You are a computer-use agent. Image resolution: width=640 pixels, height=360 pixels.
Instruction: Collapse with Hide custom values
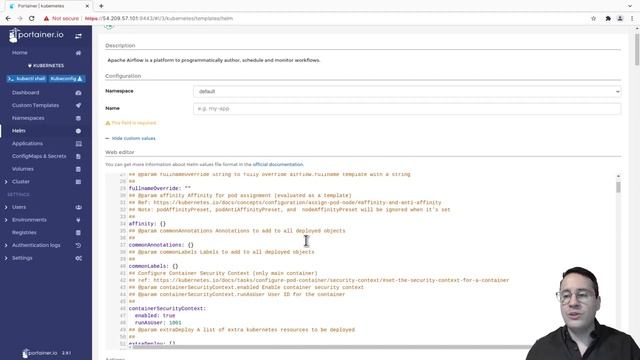130,138
